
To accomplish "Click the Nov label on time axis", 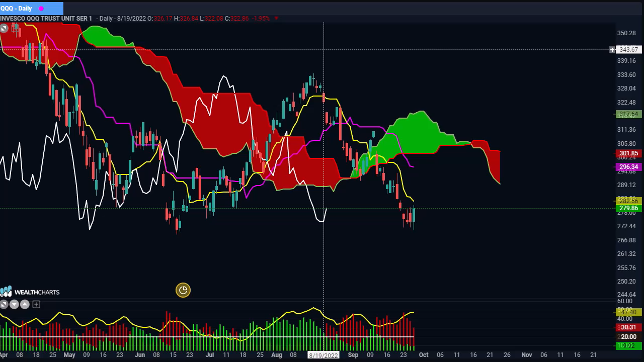I will (526, 355).
